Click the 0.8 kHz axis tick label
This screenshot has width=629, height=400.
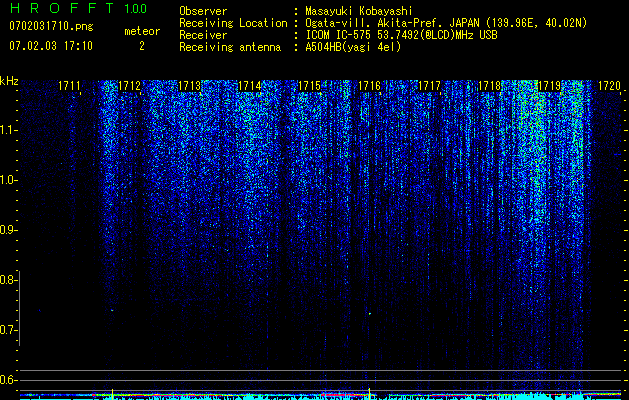click(x=8, y=280)
